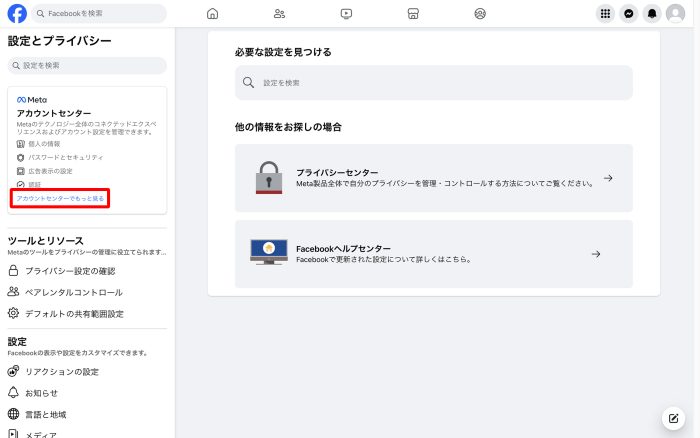Open the Groups icon in top navigation
Viewport: 700px width, 438px height.
480,14
